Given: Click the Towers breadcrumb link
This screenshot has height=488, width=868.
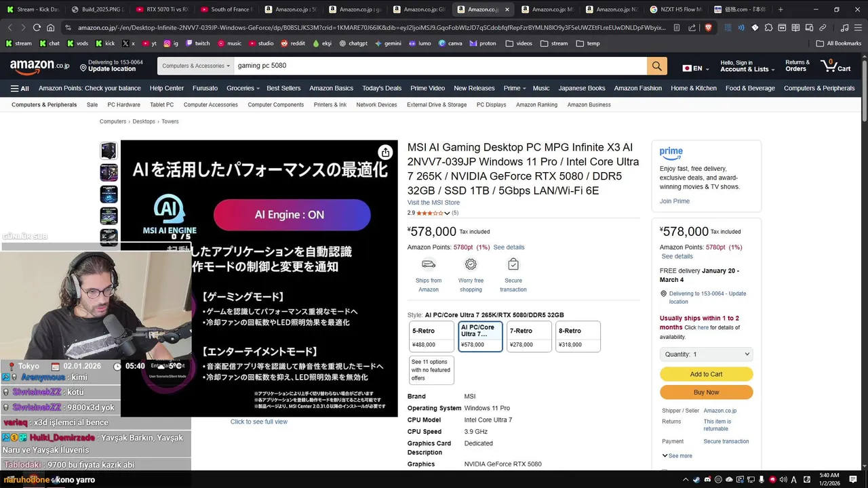Looking at the screenshot, I should tap(170, 122).
